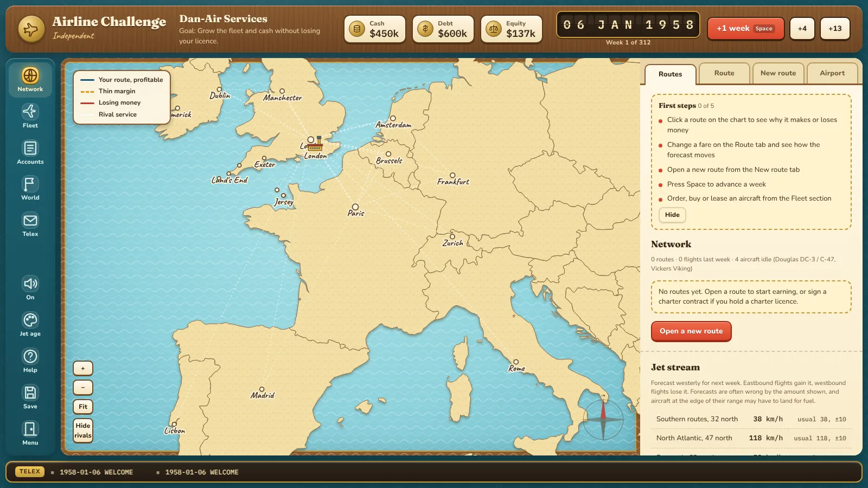Image resolution: width=868 pixels, height=488 pixels.
Task: Fit the map to view
Action: (x=83, y=407)
